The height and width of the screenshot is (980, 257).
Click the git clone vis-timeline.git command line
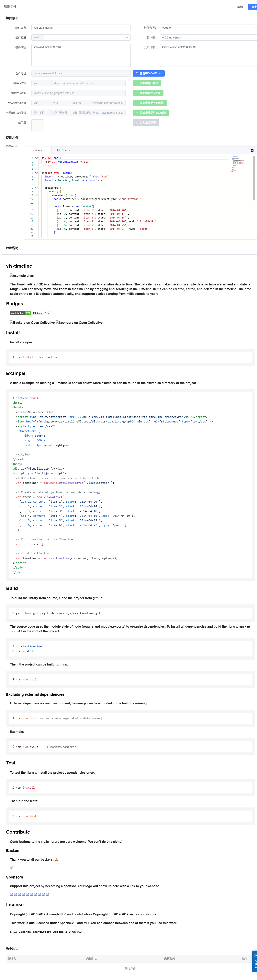click(56, 613)
